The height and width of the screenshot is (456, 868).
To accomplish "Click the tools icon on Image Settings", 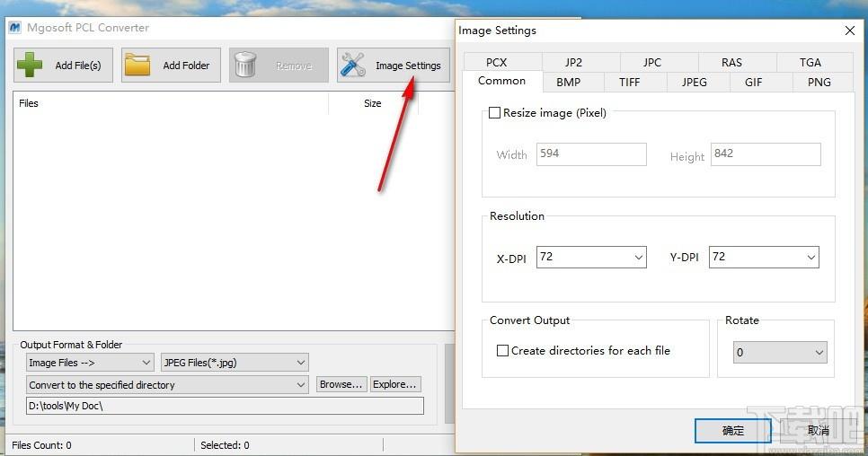I will (x=352, y=65).
